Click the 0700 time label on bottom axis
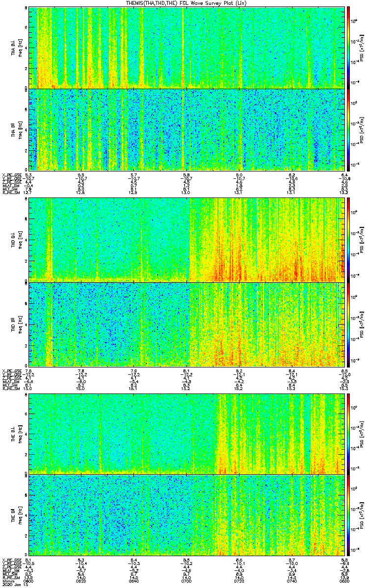368x588 pixels. pyautogui.click(x=186, y=581)
